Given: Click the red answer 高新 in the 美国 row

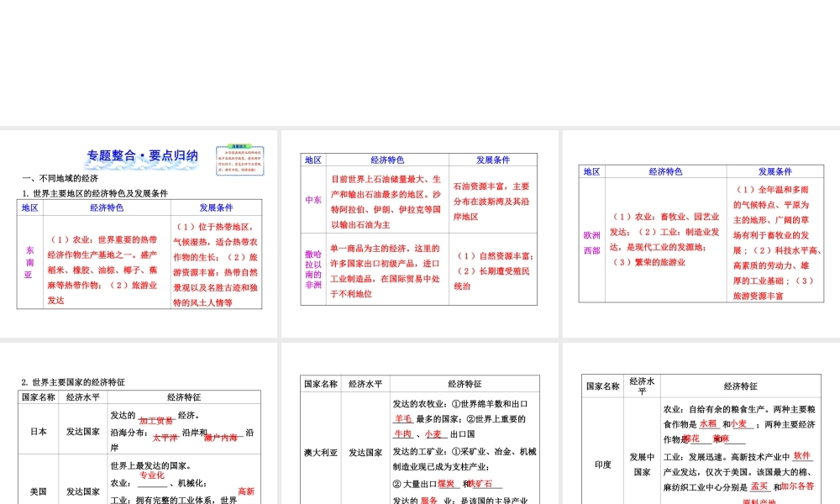Looking at the screenshot, I should point(246,491).
